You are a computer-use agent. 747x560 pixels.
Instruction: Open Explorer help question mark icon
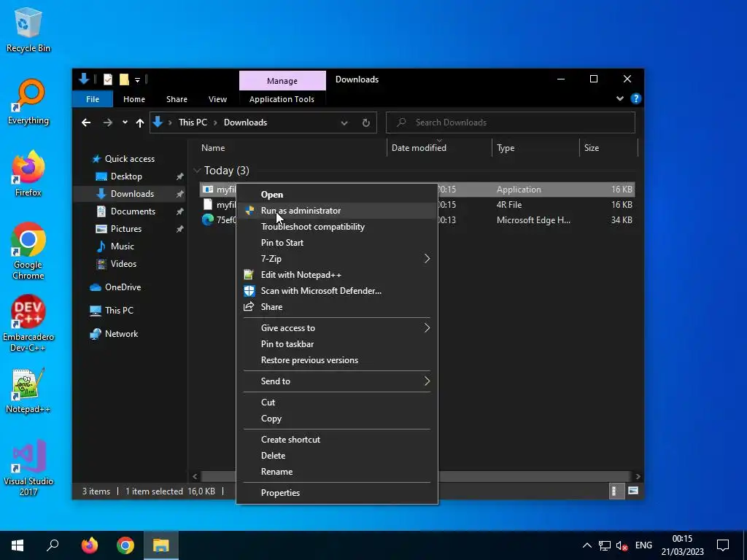tap(635, 98)
